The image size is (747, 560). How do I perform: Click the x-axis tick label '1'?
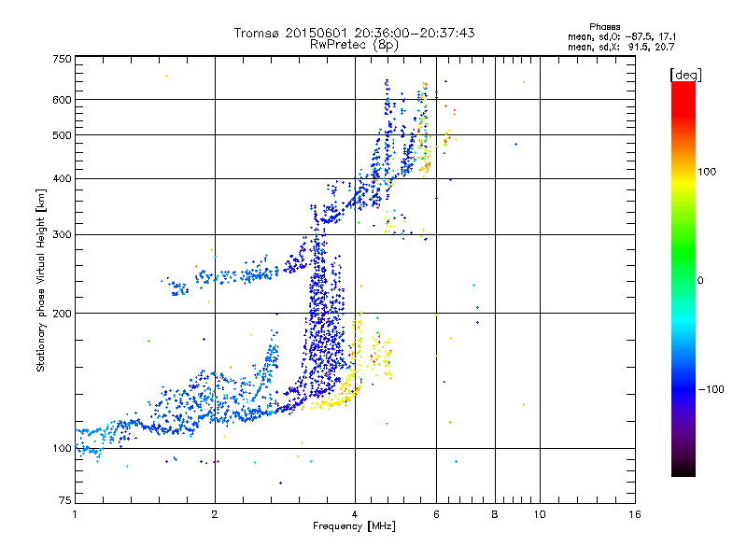(x=75, y=514)
